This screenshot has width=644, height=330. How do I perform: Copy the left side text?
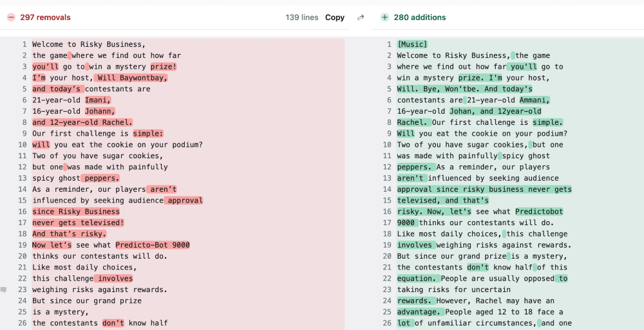pos(334,17)
